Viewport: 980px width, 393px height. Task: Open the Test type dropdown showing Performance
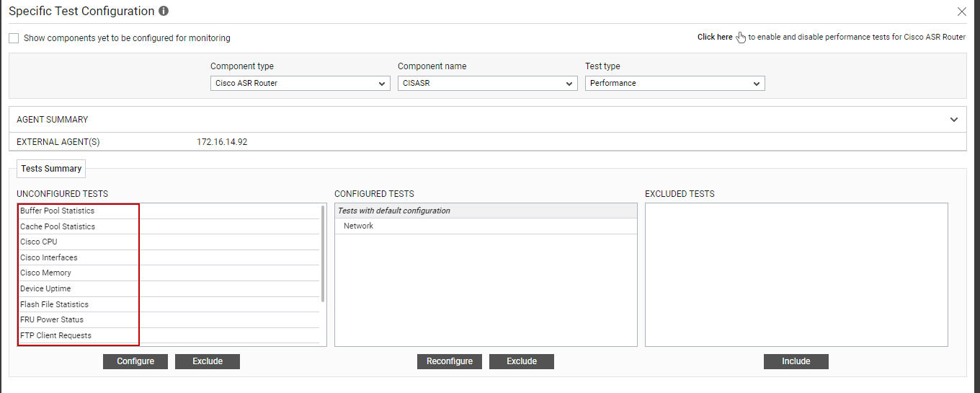[675, 84]
